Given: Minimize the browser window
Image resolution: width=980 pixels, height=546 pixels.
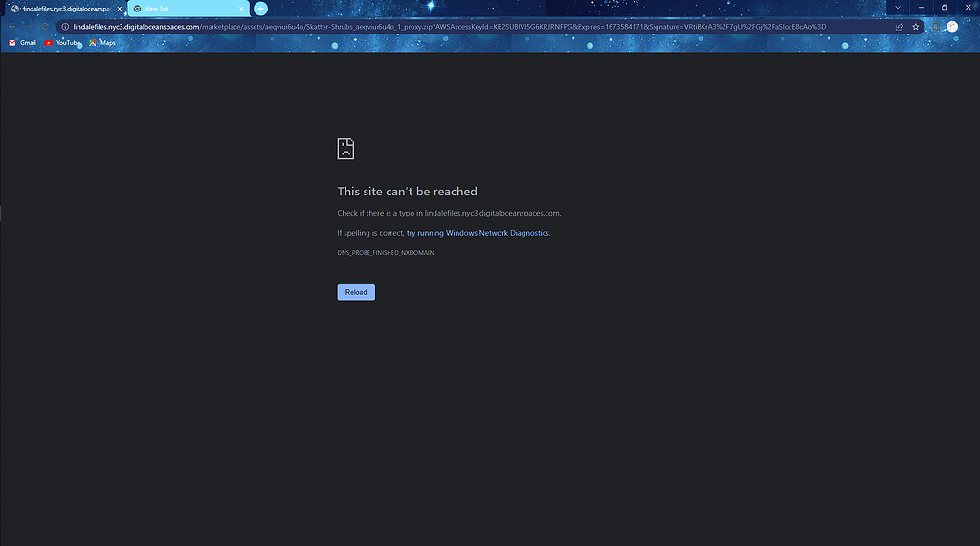Looking at the screenshot, I should 922,8.
